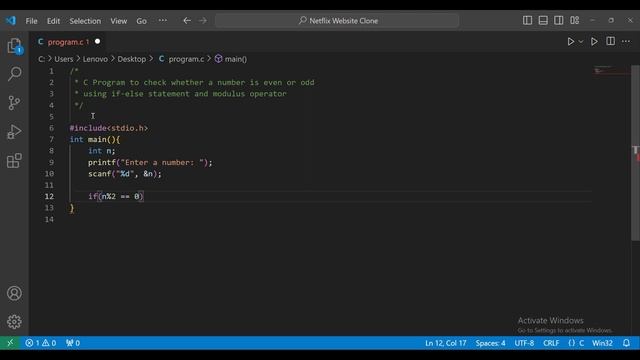
Task: Click the int n; declaration line
Action: click(x=102, y=151)
